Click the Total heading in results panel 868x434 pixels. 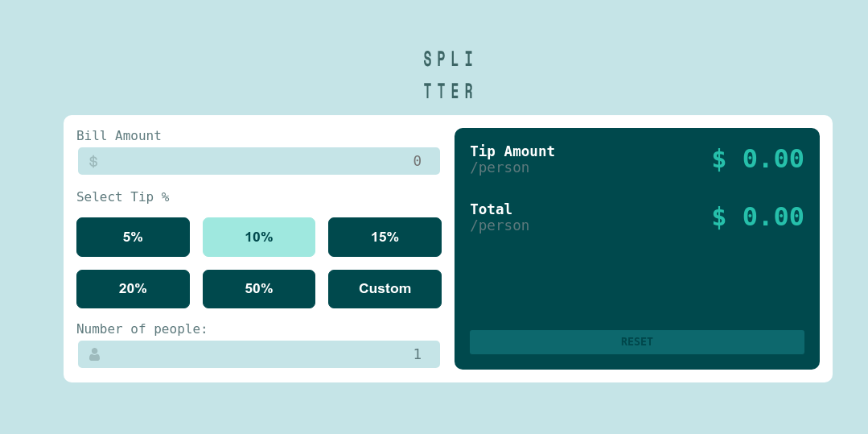pos(491,209)
